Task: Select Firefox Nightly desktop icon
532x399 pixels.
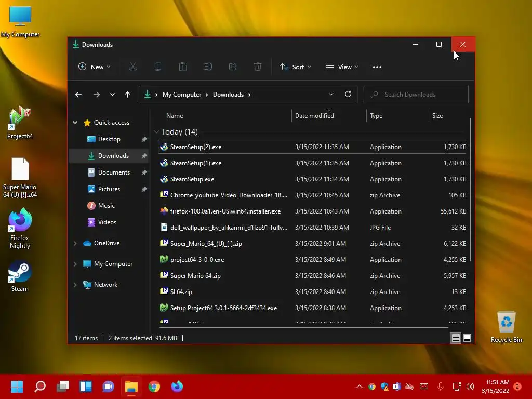Action: tap(20, 229)
